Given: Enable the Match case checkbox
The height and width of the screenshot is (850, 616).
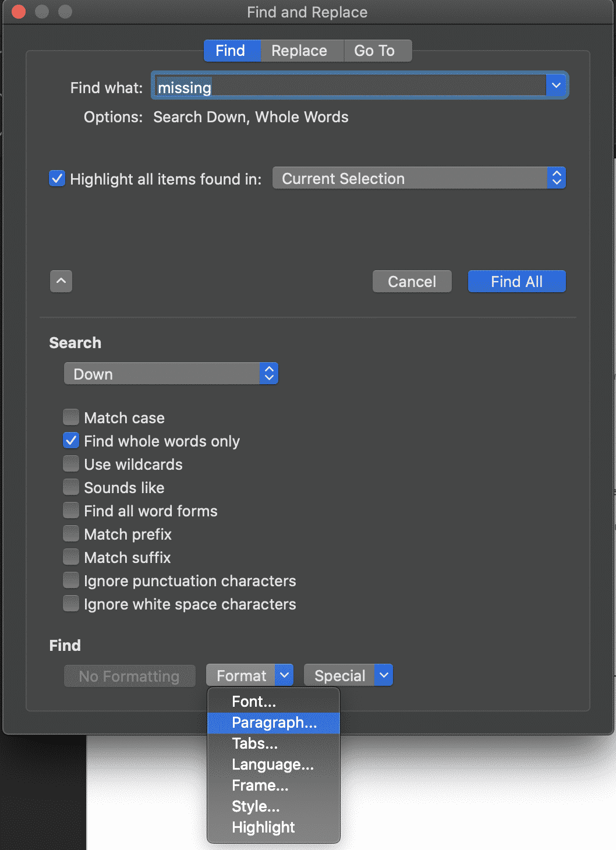Looking at the screenshot, I should click(70, 417).
